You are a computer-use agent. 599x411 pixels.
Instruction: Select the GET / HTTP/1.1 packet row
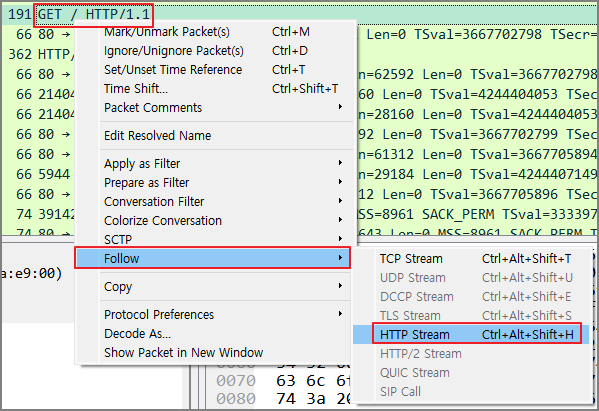point(300,15)
